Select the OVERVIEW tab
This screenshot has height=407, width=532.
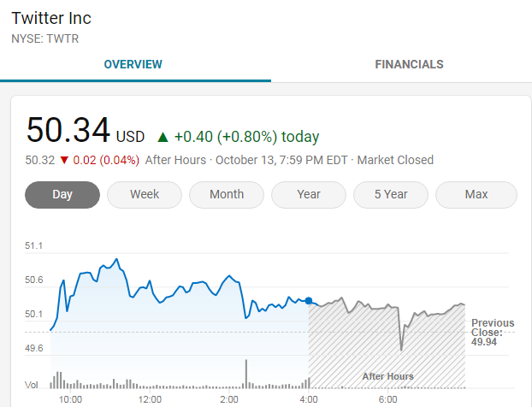pyautogui.click(x=133, y=64)
